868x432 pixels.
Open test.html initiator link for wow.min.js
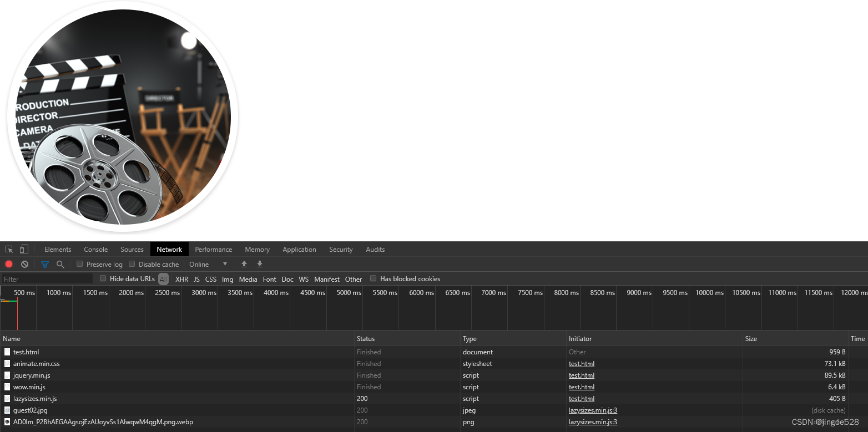tap(582, 387)
